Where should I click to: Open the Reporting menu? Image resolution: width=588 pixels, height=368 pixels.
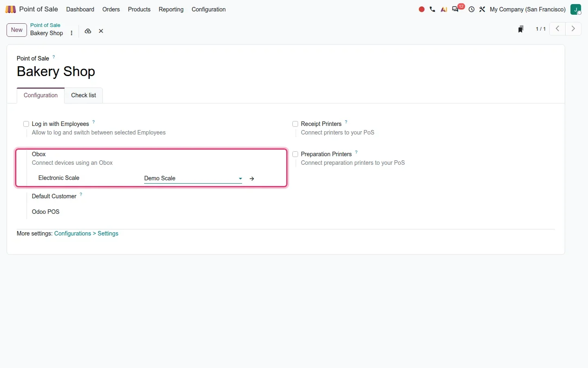(x=171, y=9)
